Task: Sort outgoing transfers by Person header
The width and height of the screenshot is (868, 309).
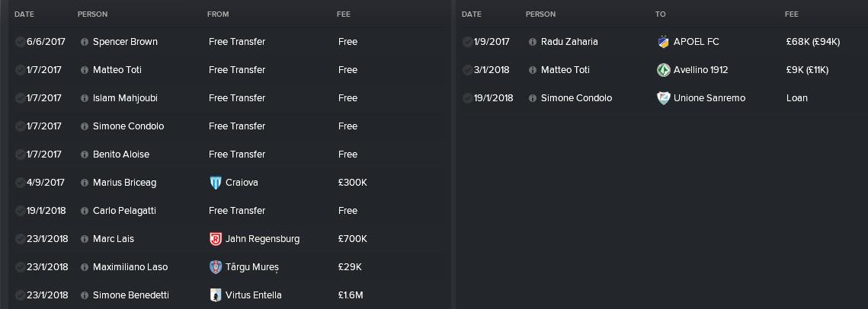Action: (x=541, y=14)
